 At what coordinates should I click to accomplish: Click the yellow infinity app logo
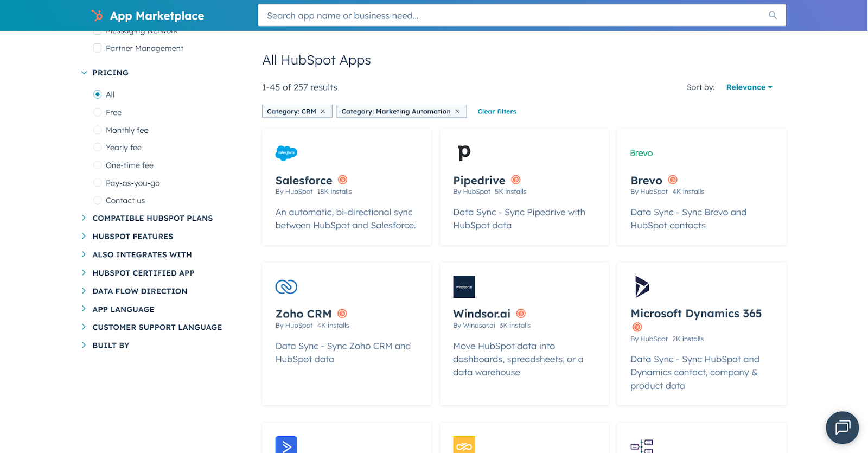pos(464,444)
